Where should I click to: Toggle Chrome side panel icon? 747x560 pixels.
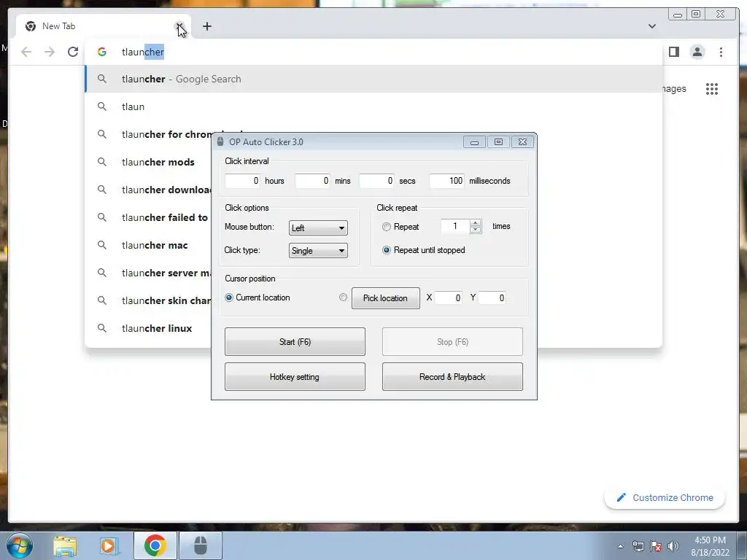click(673, 52)
